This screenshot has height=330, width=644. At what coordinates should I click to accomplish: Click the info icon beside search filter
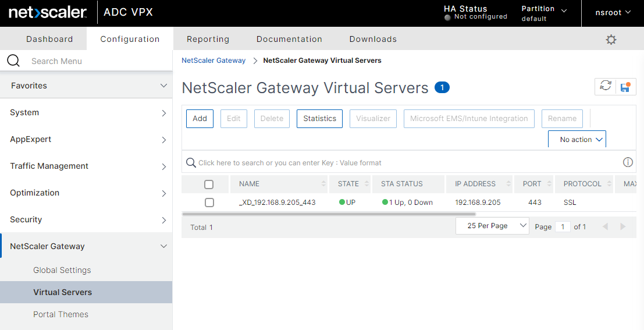point(628,162)
